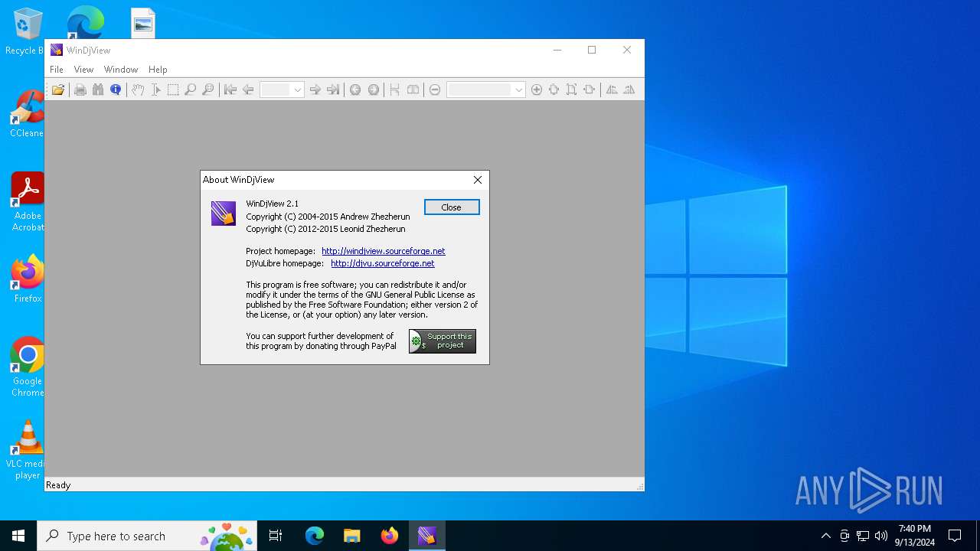This screenshot has height=551, width=980.
Task: Click the WinDjView title bar icon
Action: click(56, 51)
